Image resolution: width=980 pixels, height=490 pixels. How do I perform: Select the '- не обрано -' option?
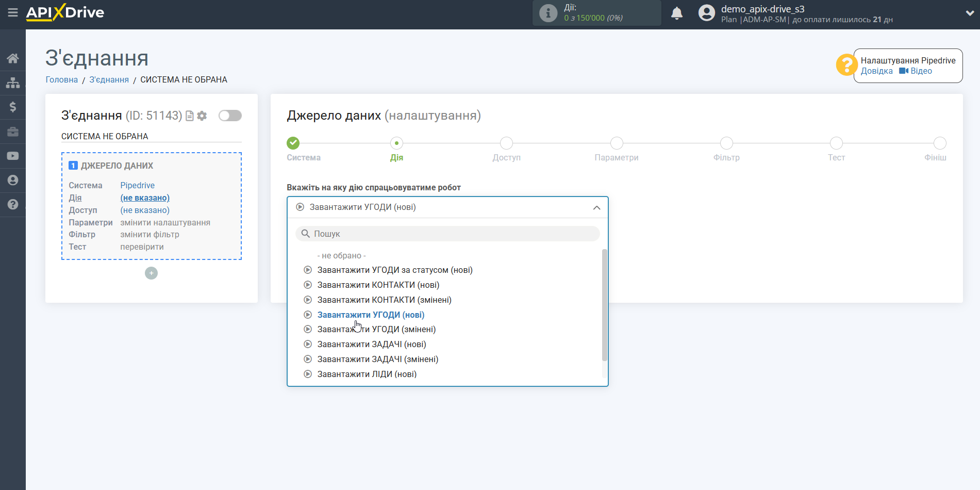341,256
